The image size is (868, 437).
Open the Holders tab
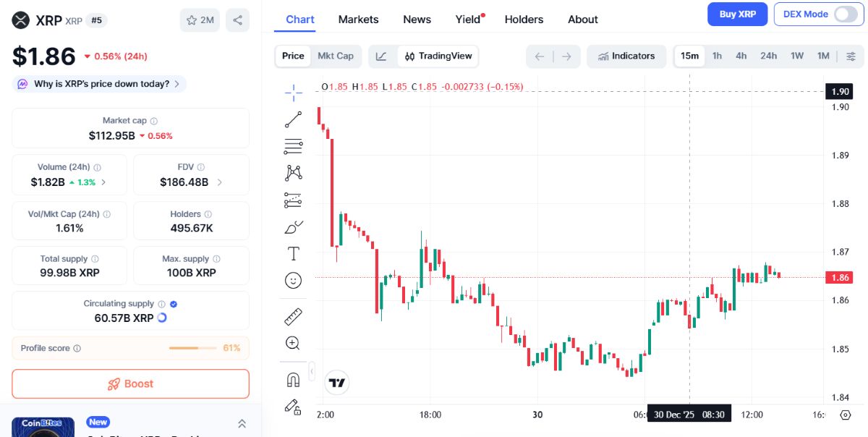(x=524, y=20)
